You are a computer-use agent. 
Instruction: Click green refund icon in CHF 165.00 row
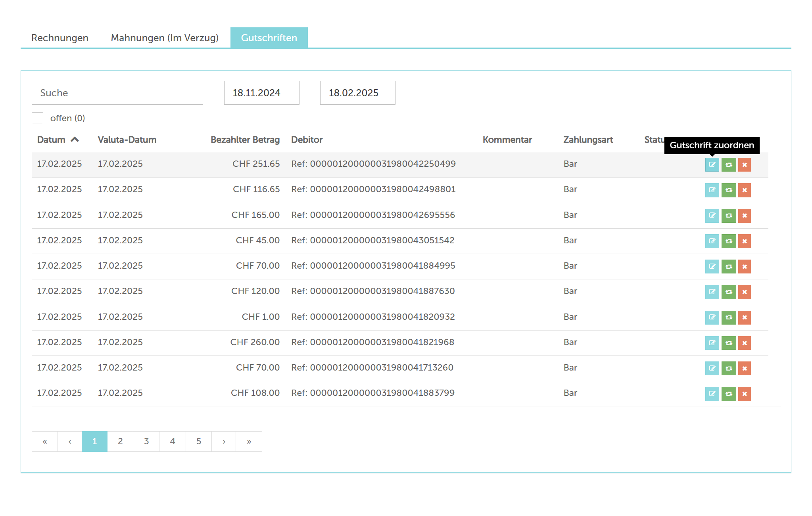tap(729, 216)
